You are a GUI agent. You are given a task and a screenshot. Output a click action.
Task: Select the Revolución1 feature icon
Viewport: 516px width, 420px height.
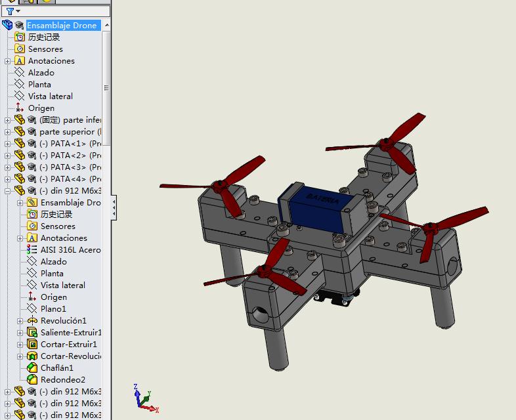pos(32,320)
